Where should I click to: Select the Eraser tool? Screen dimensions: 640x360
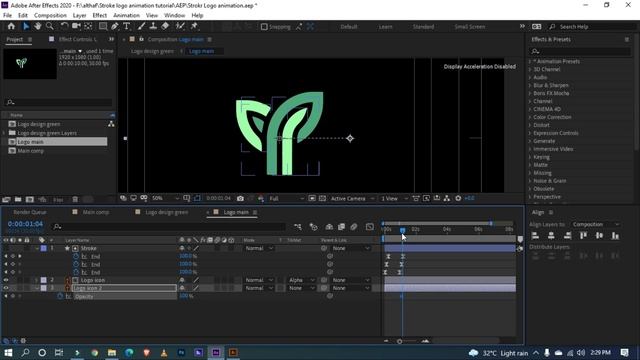165,26
